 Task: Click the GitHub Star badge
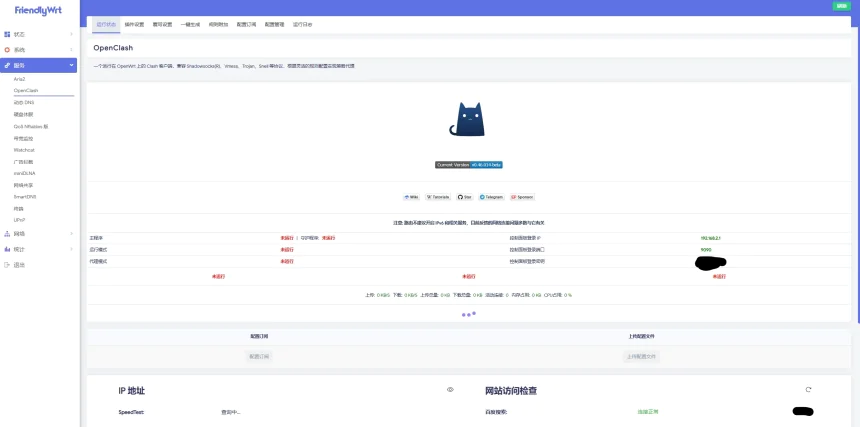point(465,197)
